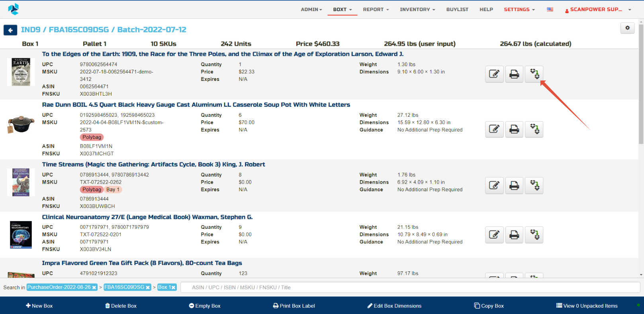
Task: Remove the FBA16SC09DSG search filter
Action: click(x=148, y=288)
